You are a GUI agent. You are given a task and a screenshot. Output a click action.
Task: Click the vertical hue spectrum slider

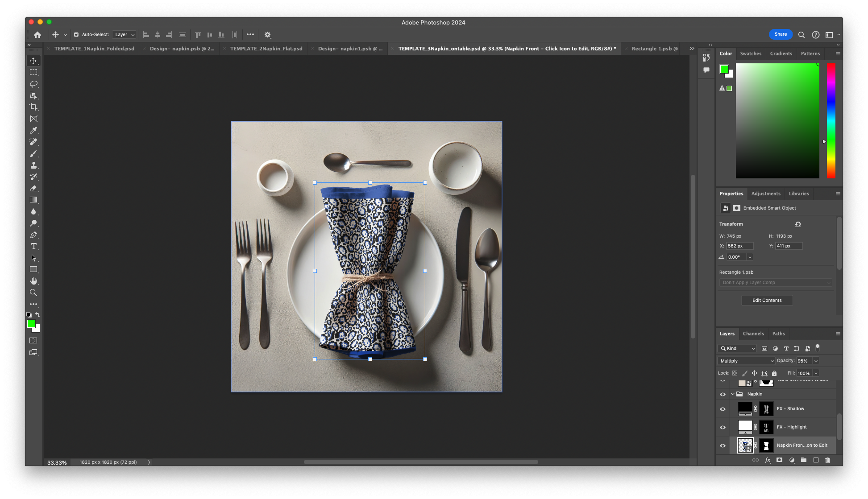pyautogui.click(x=831, y=120)
